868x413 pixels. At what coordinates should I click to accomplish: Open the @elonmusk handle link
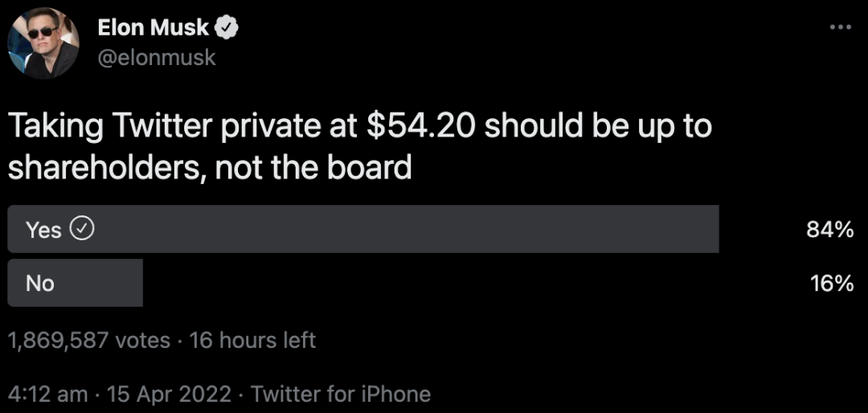tap(157, 58)
